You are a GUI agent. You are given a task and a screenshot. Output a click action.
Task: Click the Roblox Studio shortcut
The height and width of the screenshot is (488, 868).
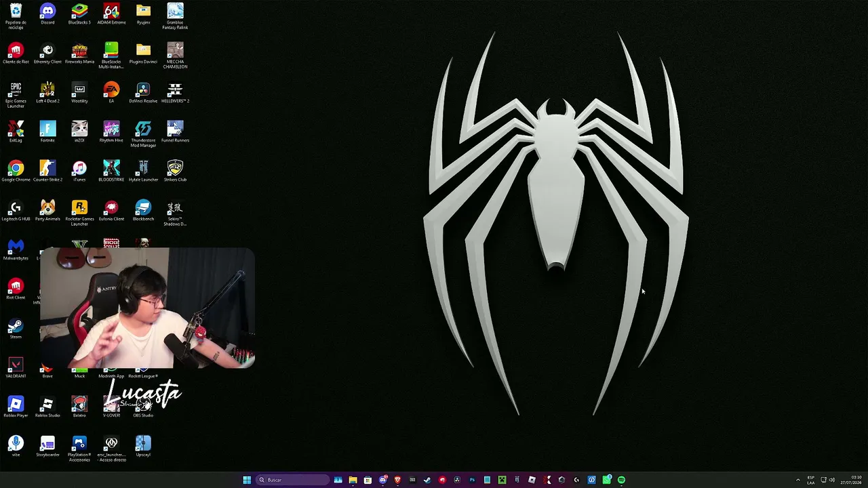[x=47, y=407]
